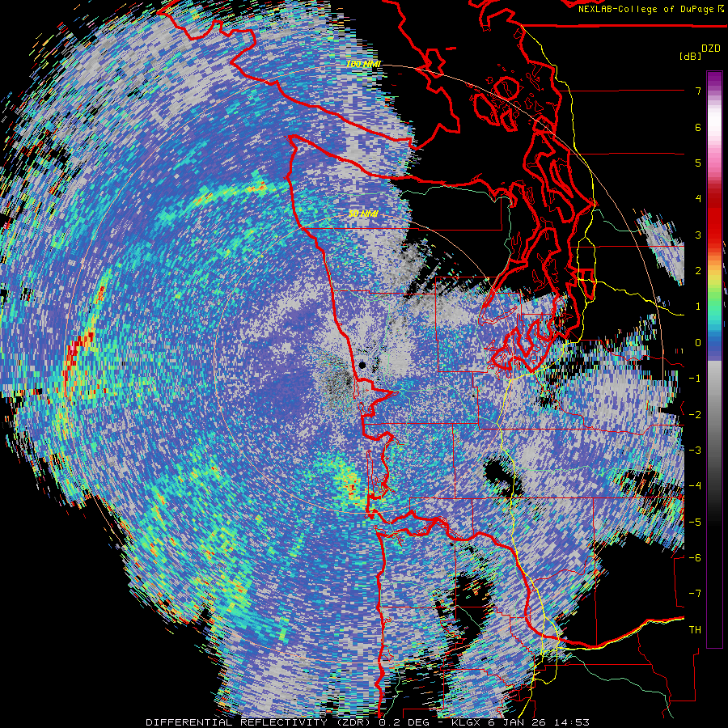This screenshot has width=728, height=728.
Task: Click the [dB] units label
Action: click(690, 57)
